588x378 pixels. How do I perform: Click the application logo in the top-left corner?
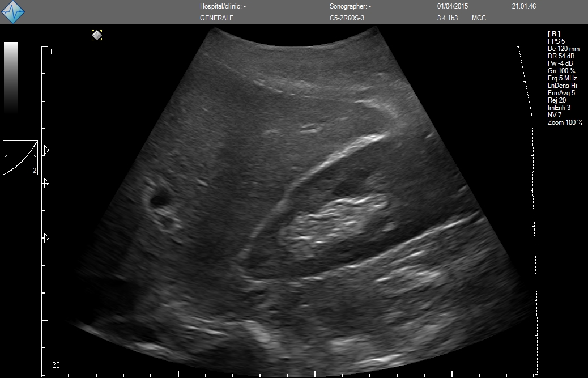coord(13,12)
